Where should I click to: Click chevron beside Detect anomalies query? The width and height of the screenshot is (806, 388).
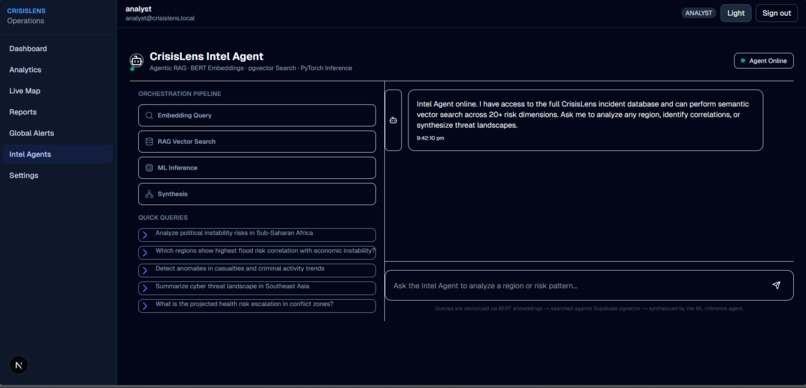click(145, 270)
